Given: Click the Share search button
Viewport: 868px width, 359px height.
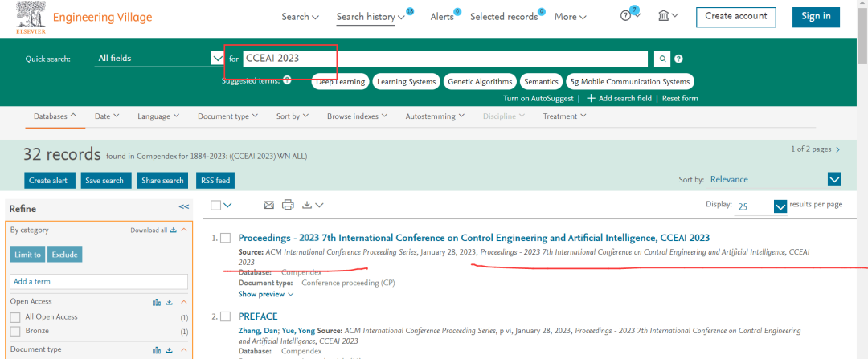Looking at the screenshot, I should click(x=162, y=181).
